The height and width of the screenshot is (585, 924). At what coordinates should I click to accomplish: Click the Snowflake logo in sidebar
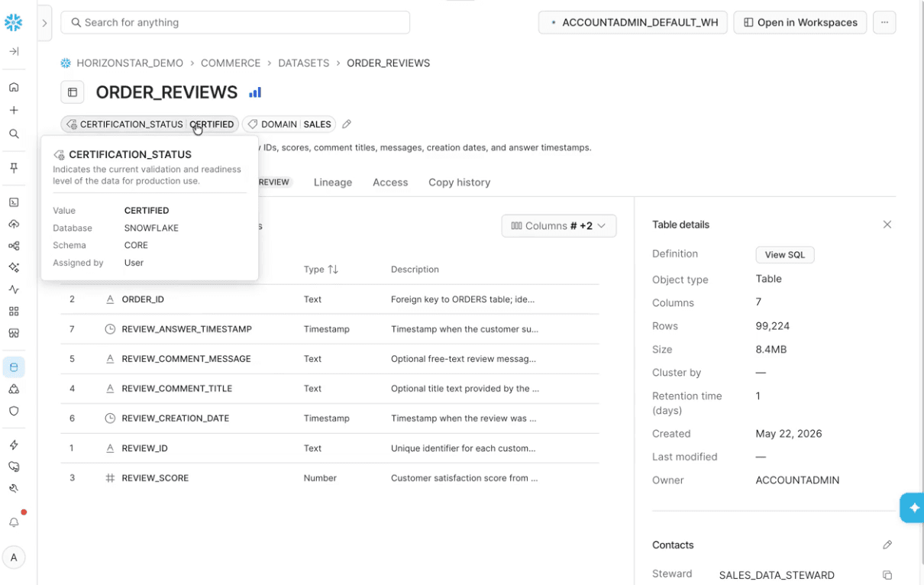(14, 23)
